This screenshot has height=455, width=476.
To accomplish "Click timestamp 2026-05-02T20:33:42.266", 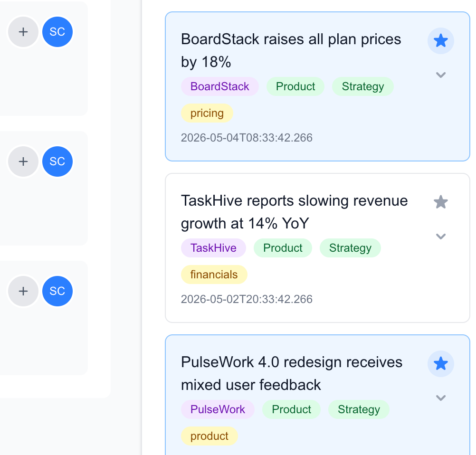I will coord(247,299).
